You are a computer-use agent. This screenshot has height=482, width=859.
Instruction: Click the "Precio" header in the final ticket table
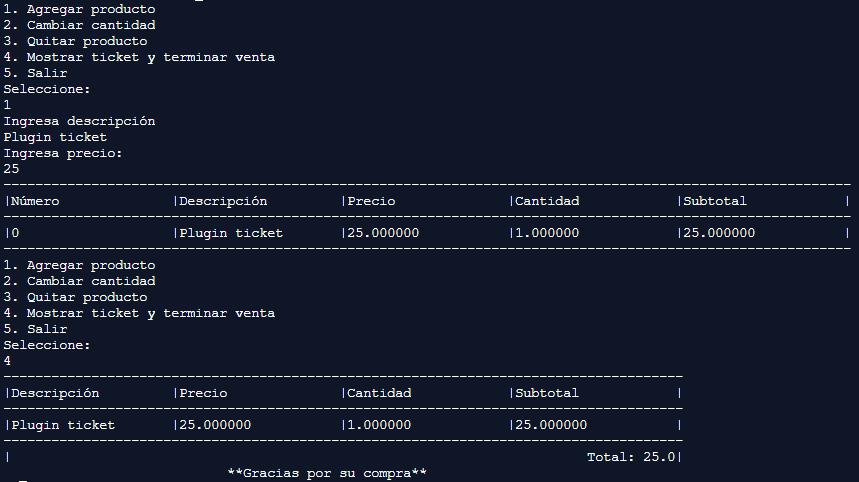[x=203, y=393]
